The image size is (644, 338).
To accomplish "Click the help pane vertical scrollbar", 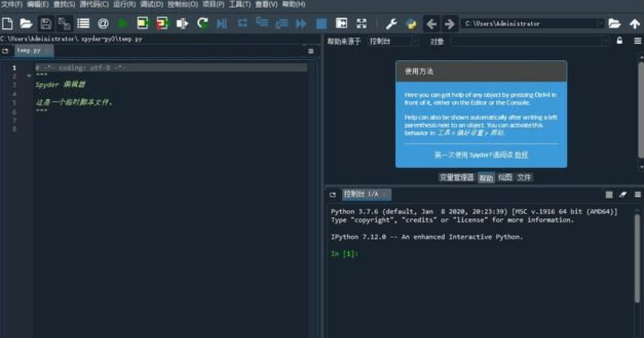I will pos(640,110).
